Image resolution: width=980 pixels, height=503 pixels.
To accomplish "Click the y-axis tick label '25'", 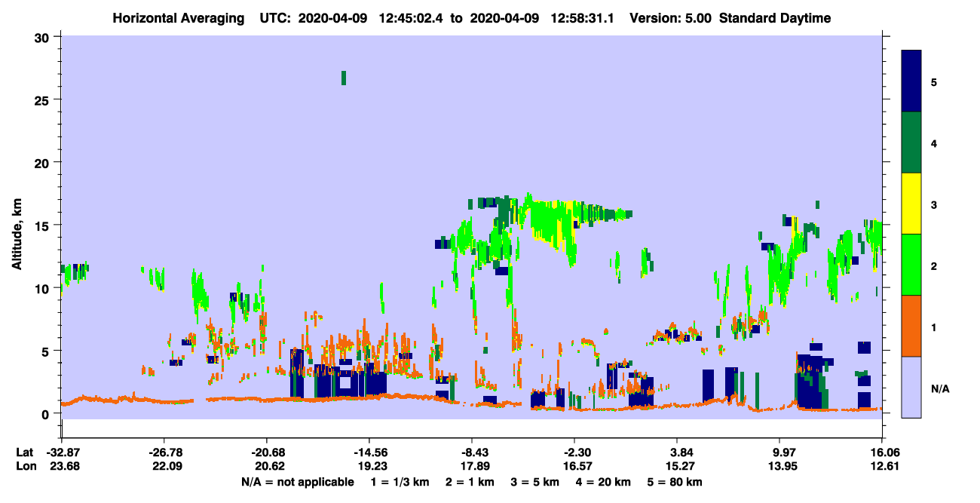I will (44, 100).
